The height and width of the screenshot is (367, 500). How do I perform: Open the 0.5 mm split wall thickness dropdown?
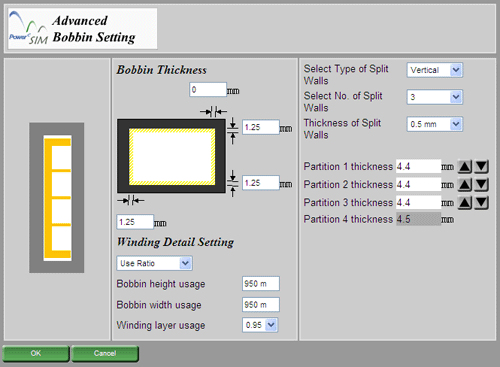[x=435, y=124]
